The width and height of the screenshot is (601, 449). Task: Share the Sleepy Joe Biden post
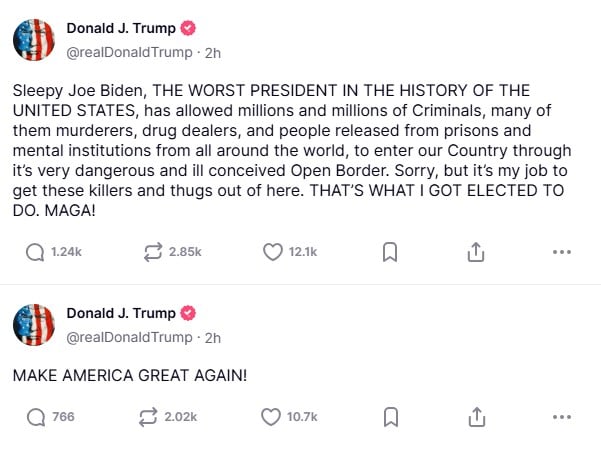click(x=476, y=252)
